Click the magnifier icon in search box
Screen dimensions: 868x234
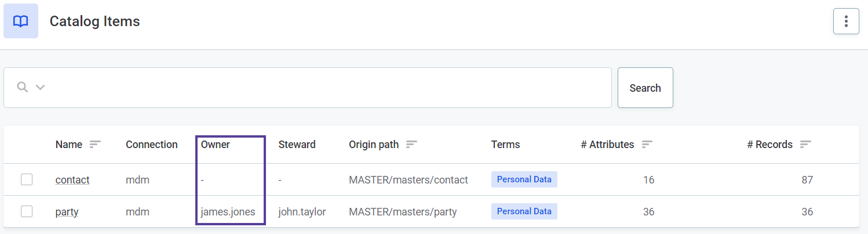tap(22, 88)
